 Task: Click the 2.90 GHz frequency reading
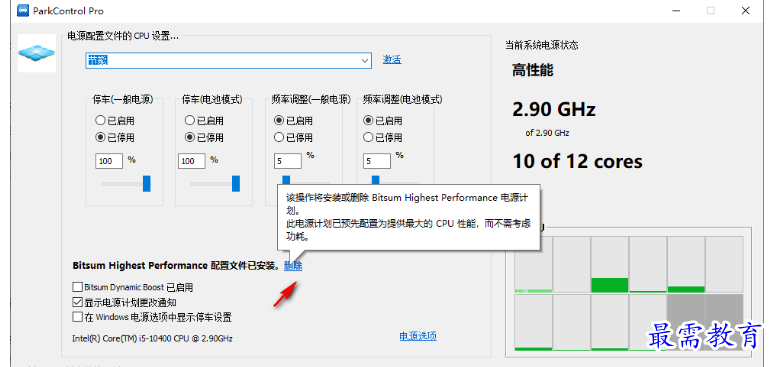click(x=554, y=109)
